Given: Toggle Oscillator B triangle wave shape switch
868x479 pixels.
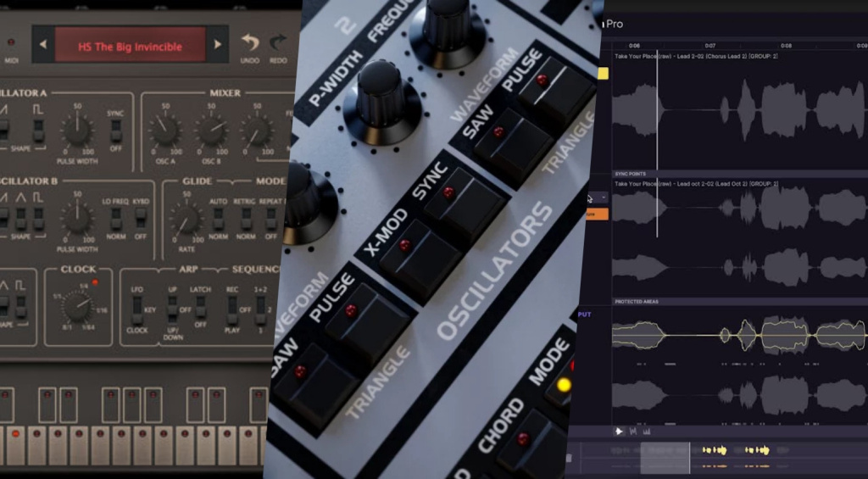Looking at the screenshot, I should point(21,219).
